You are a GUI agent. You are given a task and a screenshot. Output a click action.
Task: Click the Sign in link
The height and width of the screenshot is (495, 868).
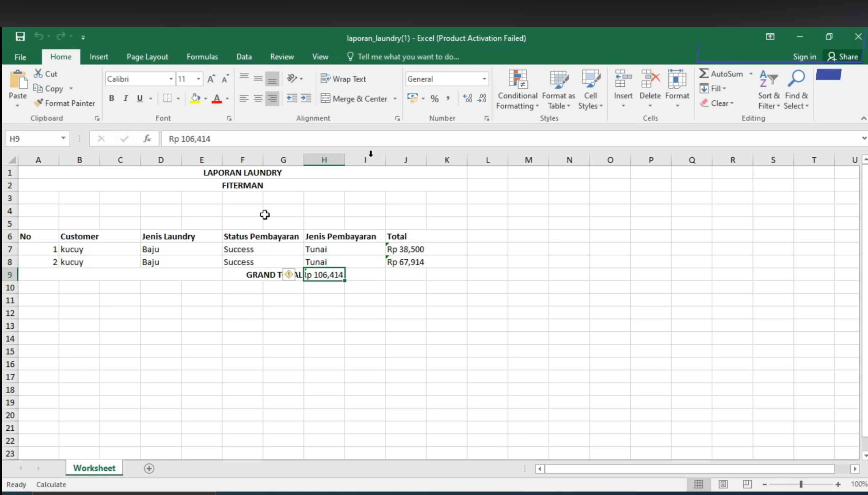804,57
